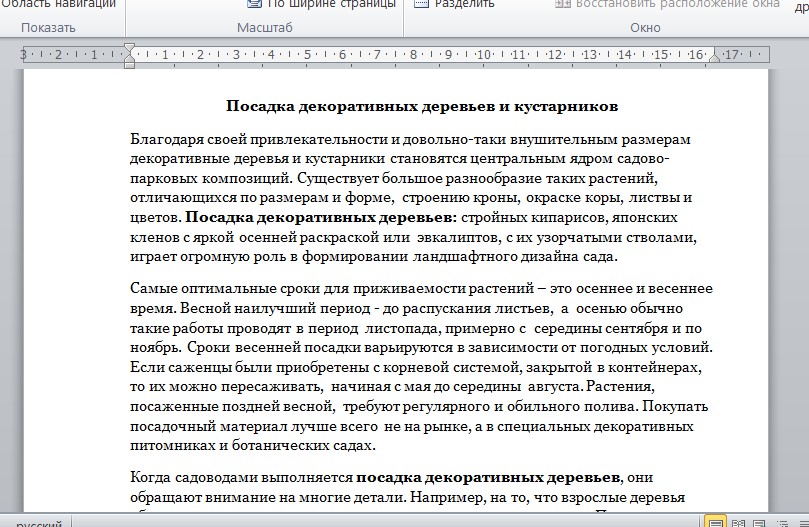Click the hanging indent marker on the ruler
The height and width of the screenshot is (527, 809).
click(x=130, y=58)
